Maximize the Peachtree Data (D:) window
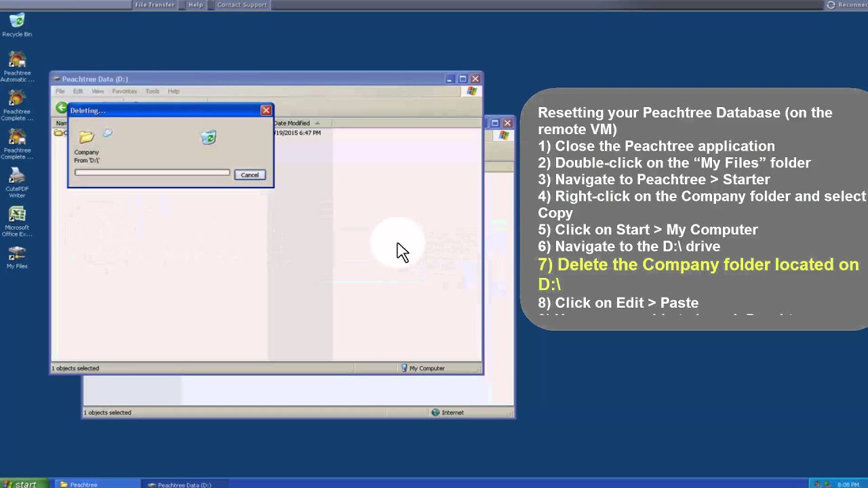868x488 pixels. point(462,79)
